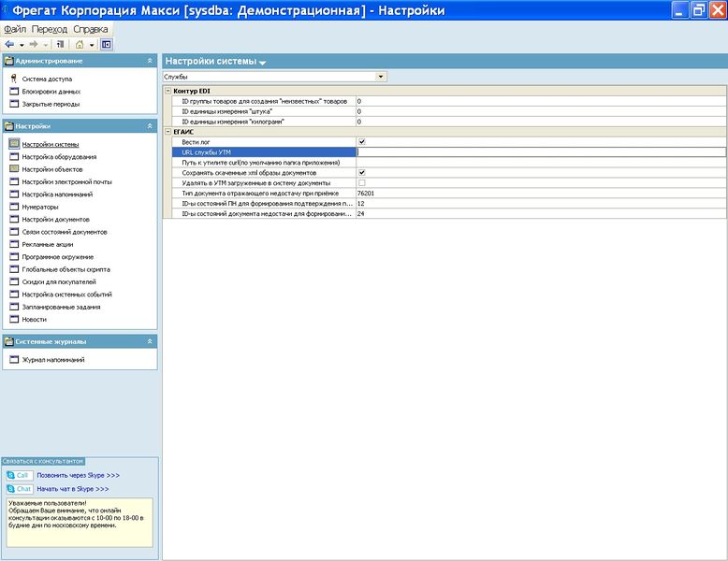Toggle the navigation panel toolbar icon

pos(107,45)
